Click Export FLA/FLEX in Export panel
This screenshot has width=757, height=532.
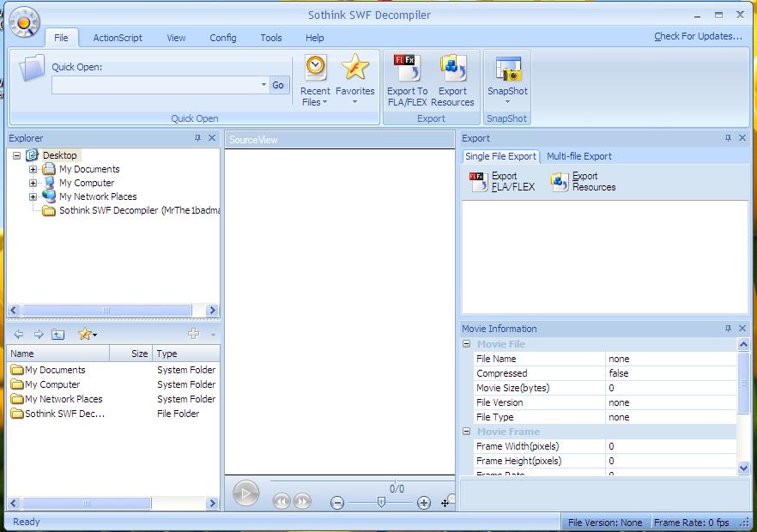(x=502, y=182)
